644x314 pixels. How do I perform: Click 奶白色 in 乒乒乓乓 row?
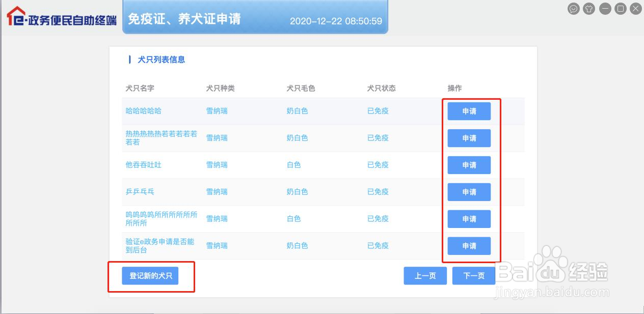tap(298, 192)
